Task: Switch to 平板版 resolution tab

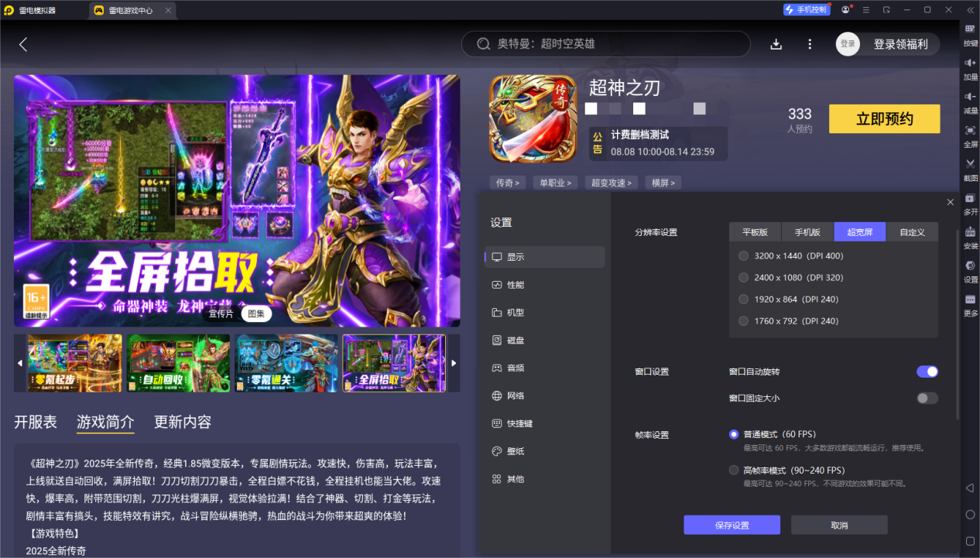Action: 755,232
